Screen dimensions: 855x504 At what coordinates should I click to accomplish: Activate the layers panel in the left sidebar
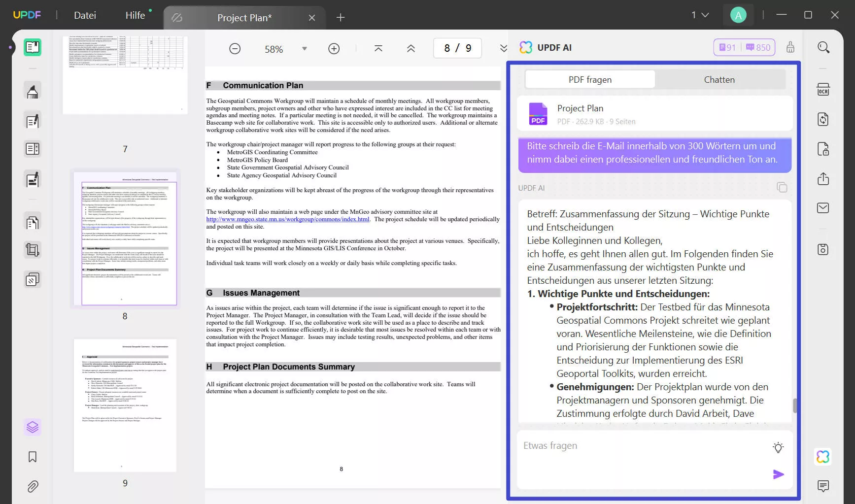coord(32,427)
